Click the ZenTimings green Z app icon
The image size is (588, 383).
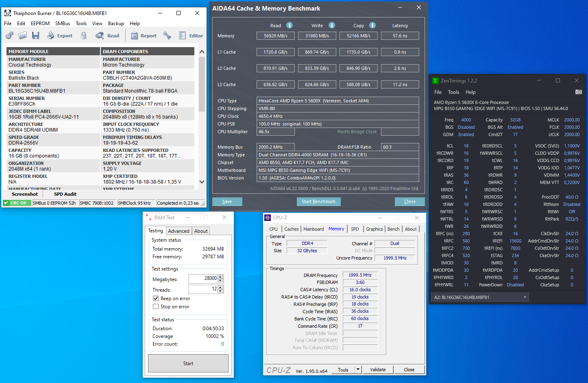[435, 81]
